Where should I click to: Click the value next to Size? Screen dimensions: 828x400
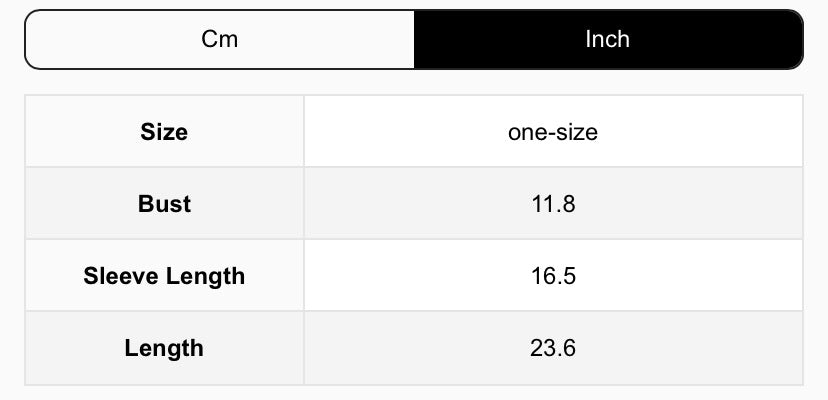tap(553, 132)
